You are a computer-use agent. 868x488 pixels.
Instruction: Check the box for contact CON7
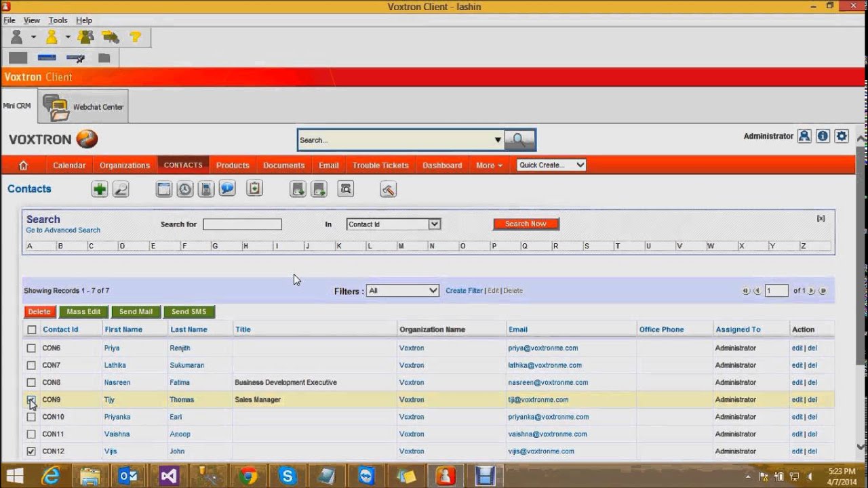pyautogui.click(x=31, y=365)
